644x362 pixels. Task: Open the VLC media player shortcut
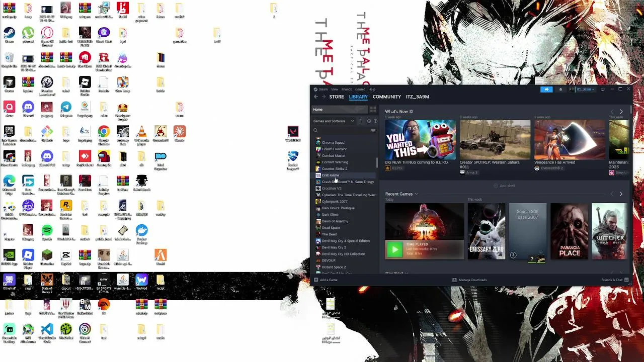[141, 134]
